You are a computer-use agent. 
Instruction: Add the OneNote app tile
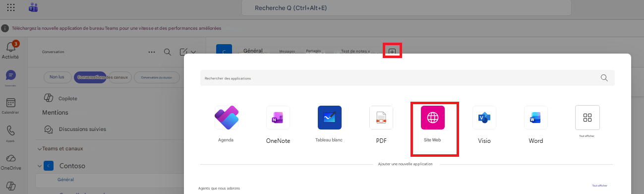[x=278, y=118]
